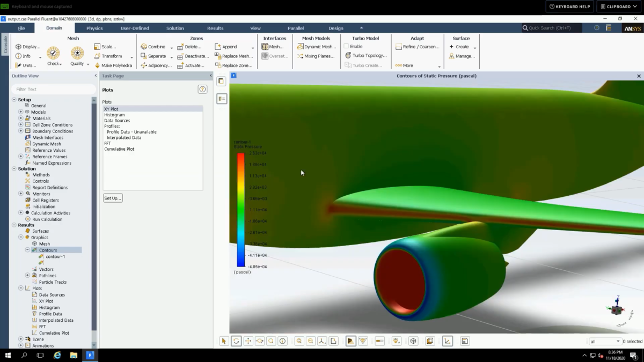The image size is (644, 362).
Task: Click Replace Mesh icon
Action: (x=218, y=56)
